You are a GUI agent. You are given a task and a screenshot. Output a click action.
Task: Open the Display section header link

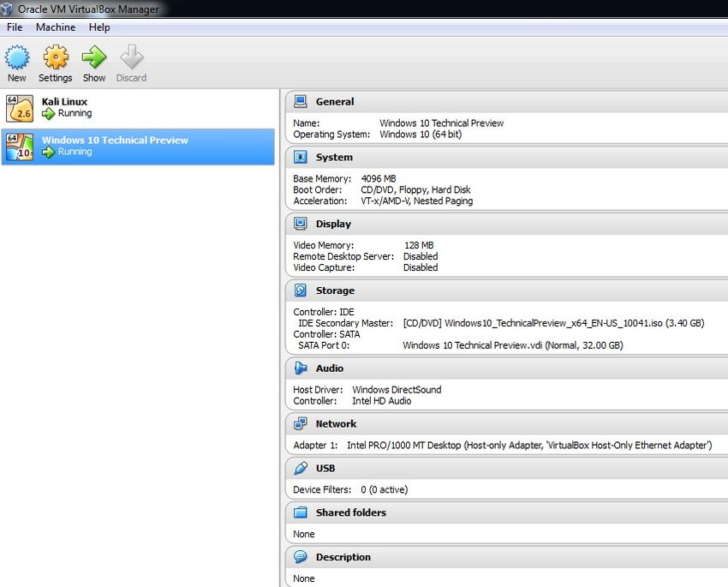pyautogui.click(x=333, y=224)
